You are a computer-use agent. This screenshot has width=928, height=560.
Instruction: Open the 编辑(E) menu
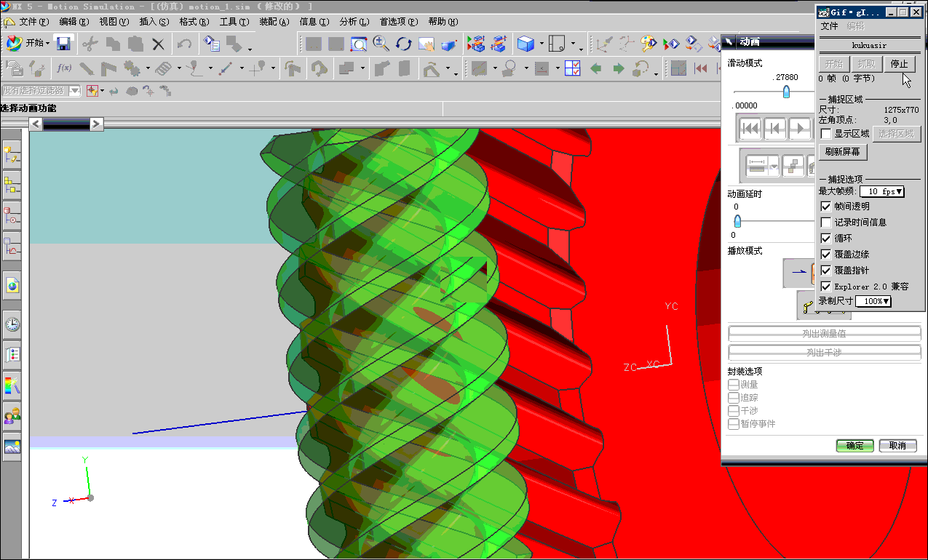click(75, 22)
